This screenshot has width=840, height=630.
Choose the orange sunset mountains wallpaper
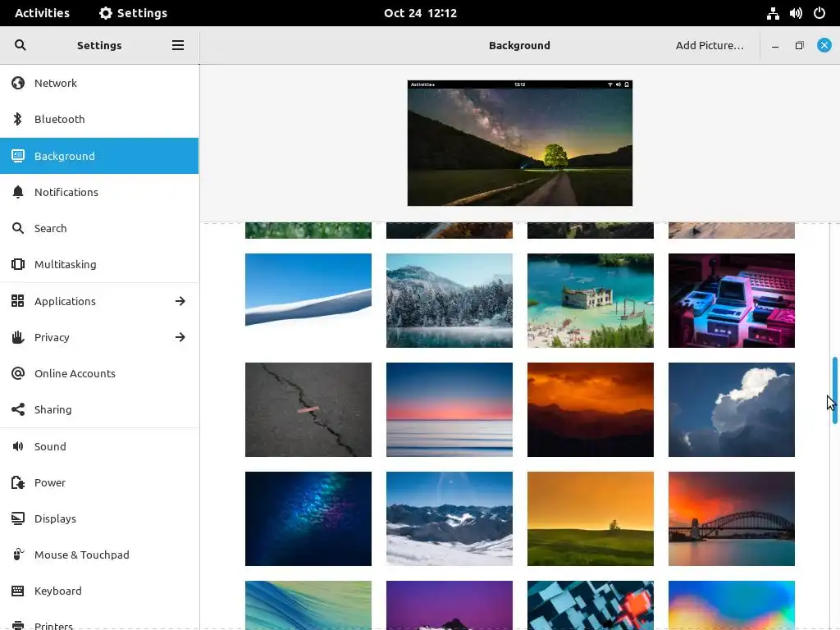[x=591, y=410]
